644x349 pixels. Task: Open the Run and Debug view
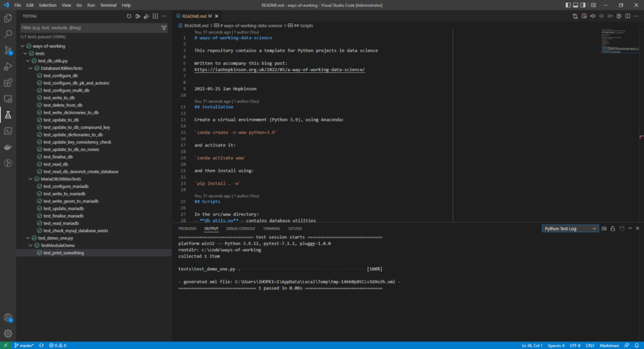pos(8,67)
